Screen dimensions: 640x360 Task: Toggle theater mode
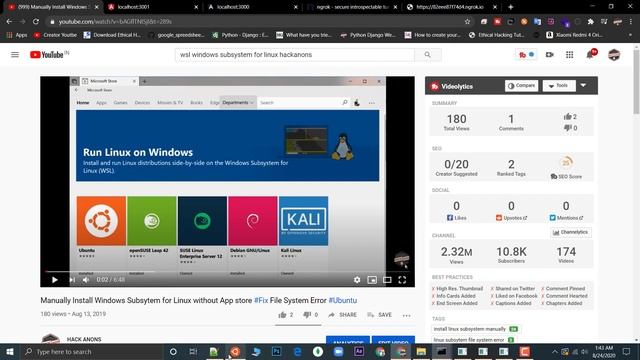[x=387, y=280]
